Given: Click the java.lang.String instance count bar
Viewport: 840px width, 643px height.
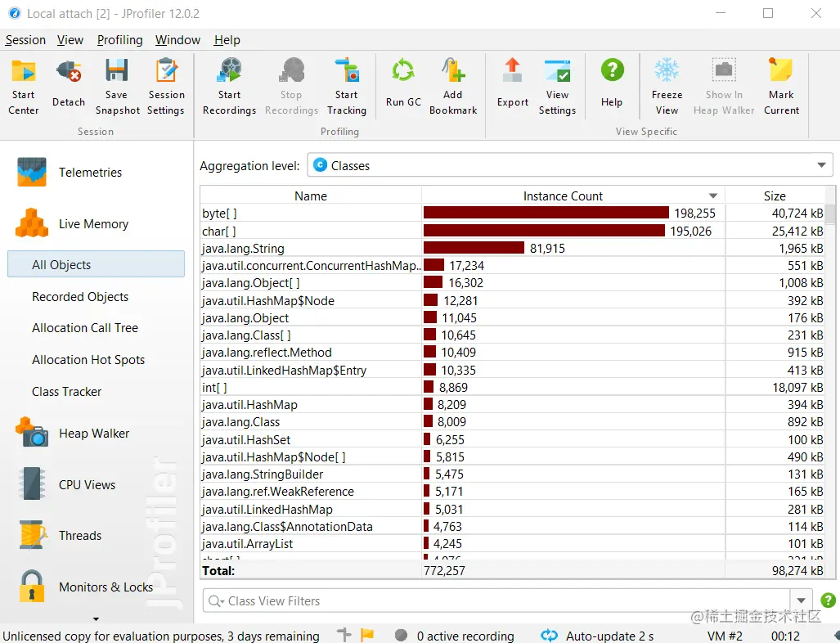Looking at the screenshot, I should click(474, 248).
